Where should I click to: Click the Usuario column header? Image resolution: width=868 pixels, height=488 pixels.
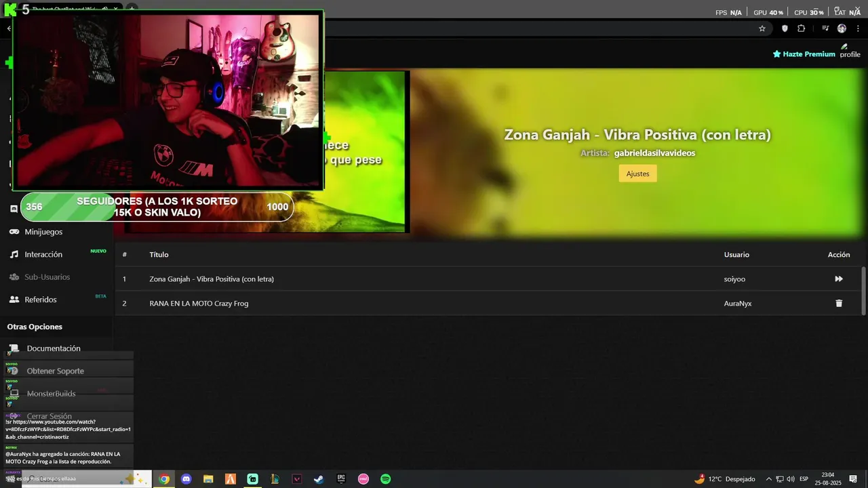736,255
